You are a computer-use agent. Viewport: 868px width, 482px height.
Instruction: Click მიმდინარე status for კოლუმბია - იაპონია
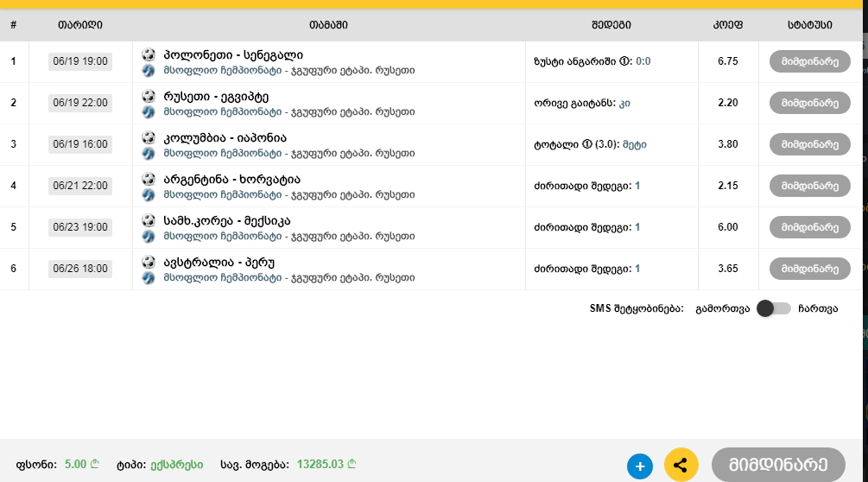point(810,144)
